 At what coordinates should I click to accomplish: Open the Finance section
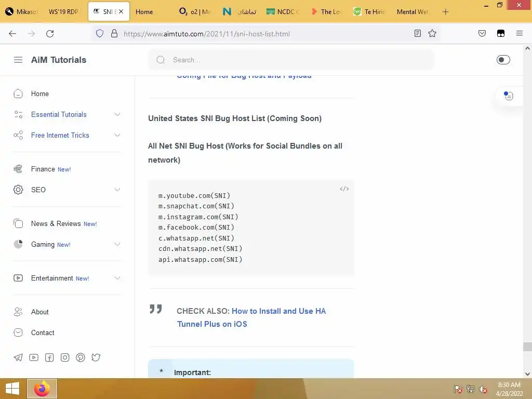point(43,169)
